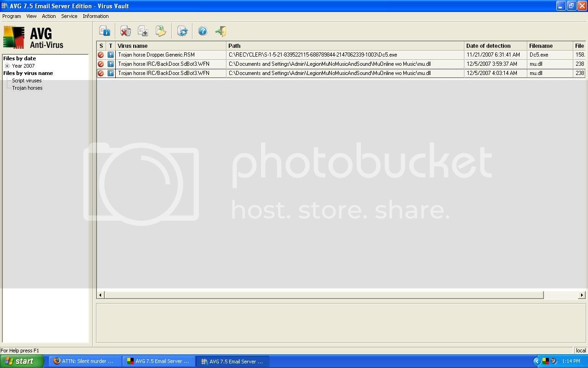Sort by the Path column header
The height and width of the screenshot is (368, 588).
[345, 46]
